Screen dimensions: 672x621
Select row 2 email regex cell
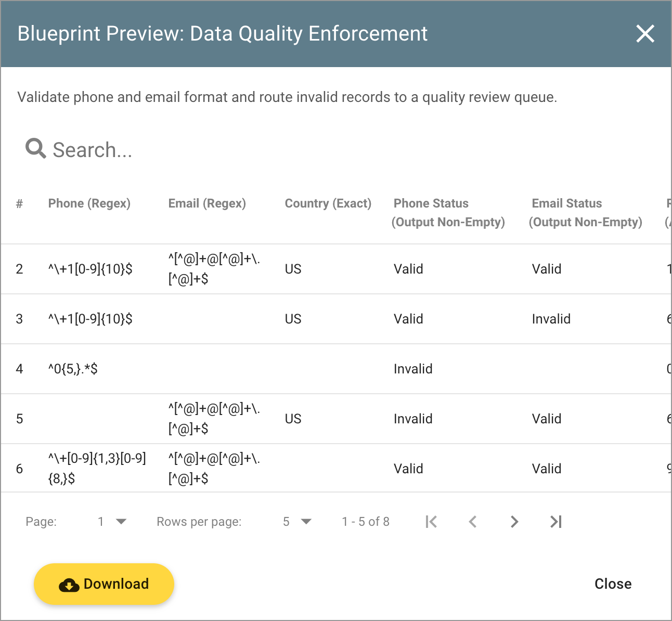pyautogui.click(x=214, y=269)
